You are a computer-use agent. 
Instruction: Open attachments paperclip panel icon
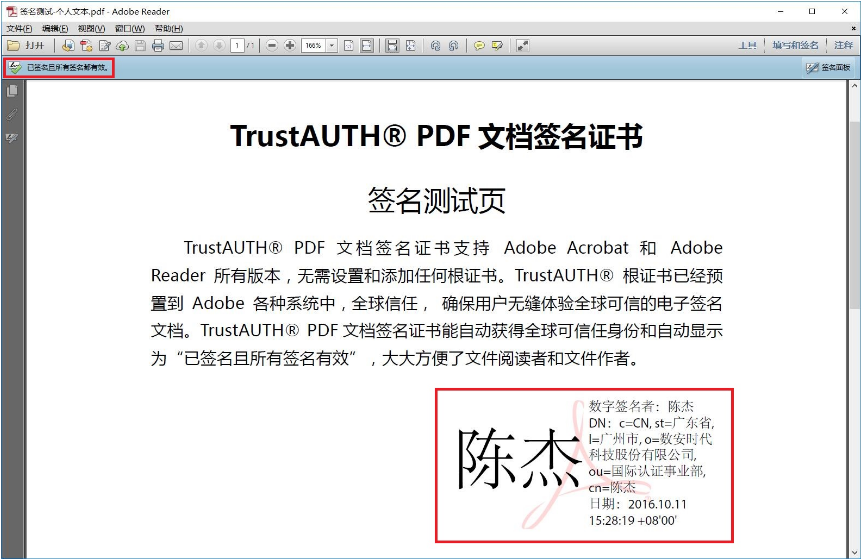(12, 114)
